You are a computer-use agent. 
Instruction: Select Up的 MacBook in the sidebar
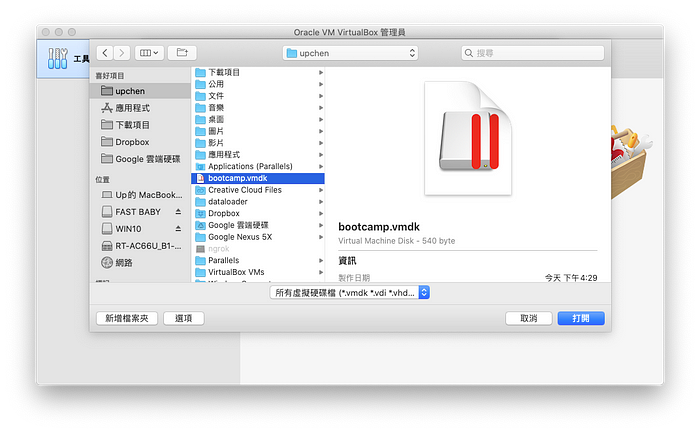point(140,195)
